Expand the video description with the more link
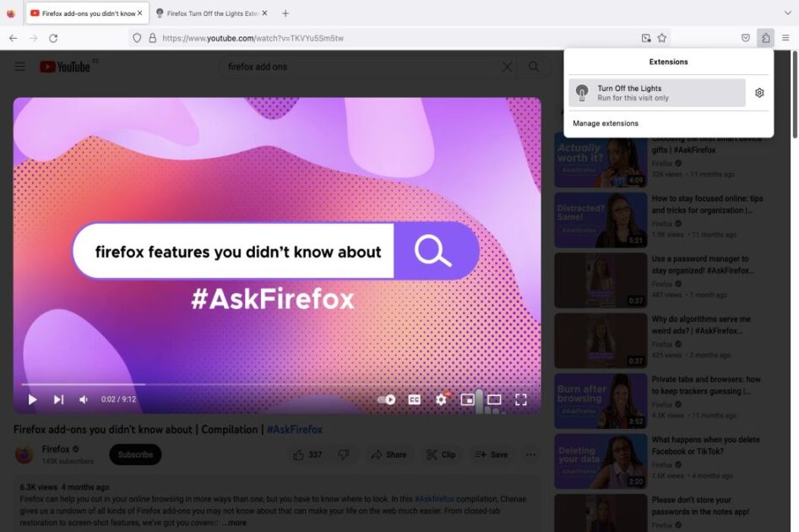The image size is (799, 532). click(236, 523)
